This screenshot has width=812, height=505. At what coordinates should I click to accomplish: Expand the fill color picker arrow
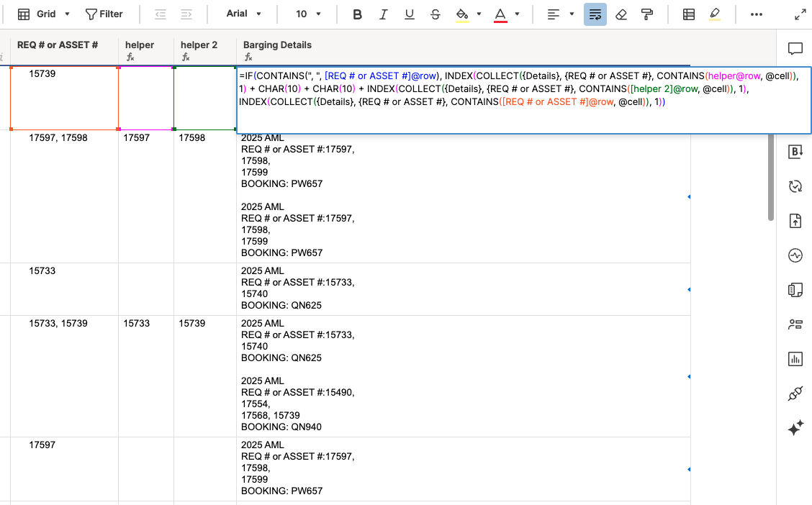[x=479, y=14]
